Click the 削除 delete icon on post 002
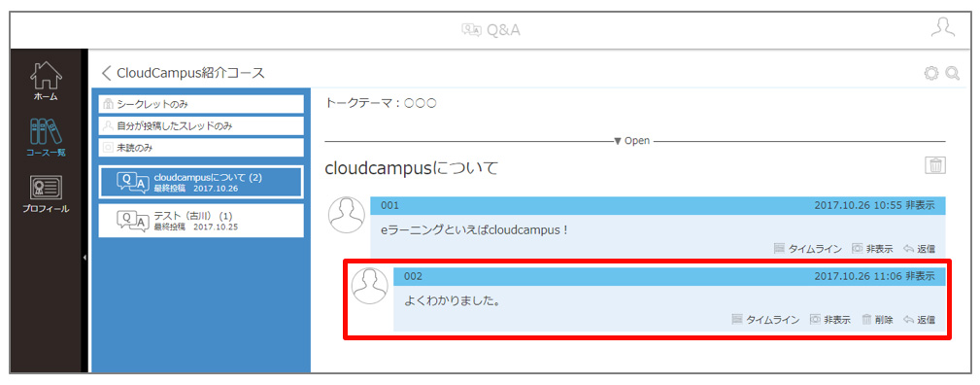Viewport: 980px width, 385px height. point(877,319)
